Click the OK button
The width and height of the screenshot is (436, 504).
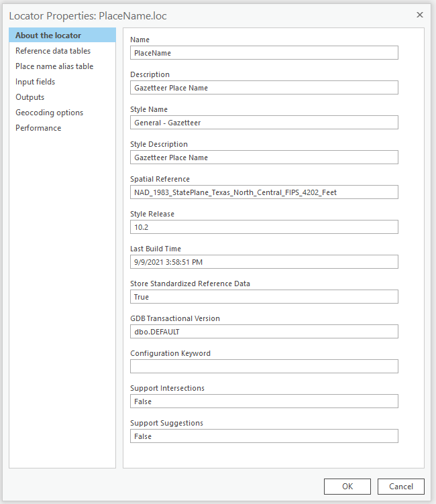(x=347, y=487)
